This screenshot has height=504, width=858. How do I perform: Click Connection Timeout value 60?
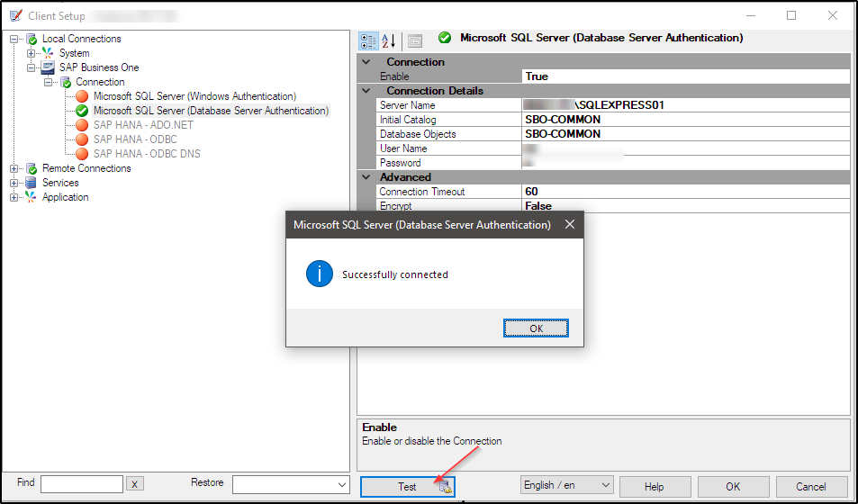pyautogui.click(x=686, y=192)
